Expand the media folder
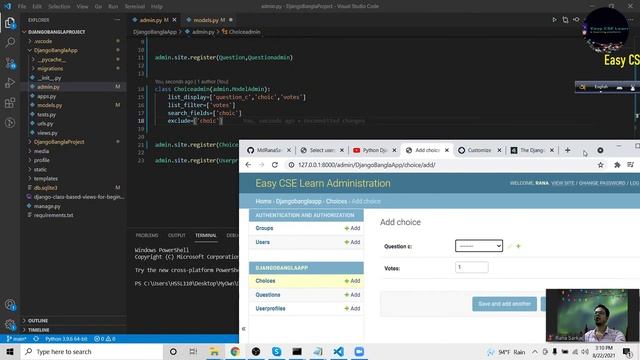Image resolution: width=640 pixels, height=360 pixels. [x=41, y=151]
